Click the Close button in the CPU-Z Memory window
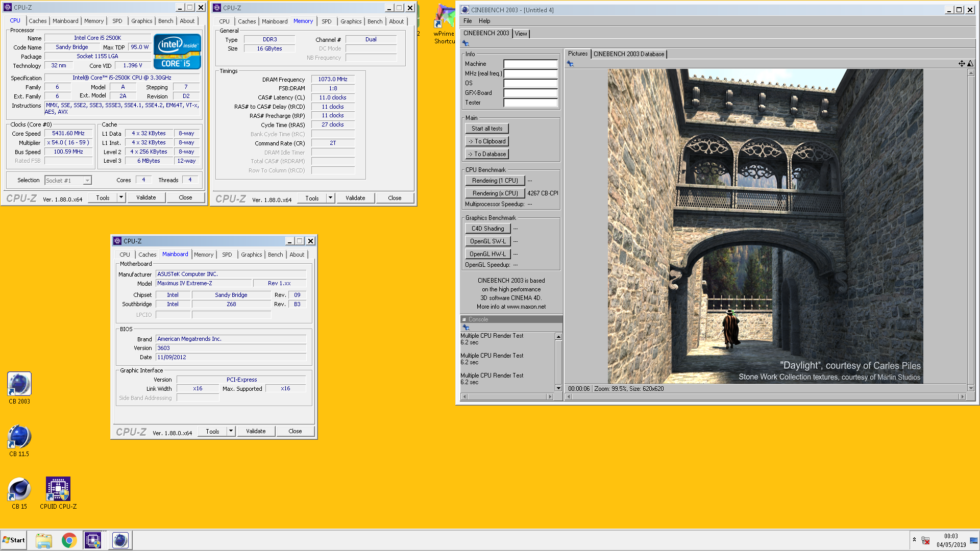The height and width of the screenshot is (551, 980). point(395,198)
